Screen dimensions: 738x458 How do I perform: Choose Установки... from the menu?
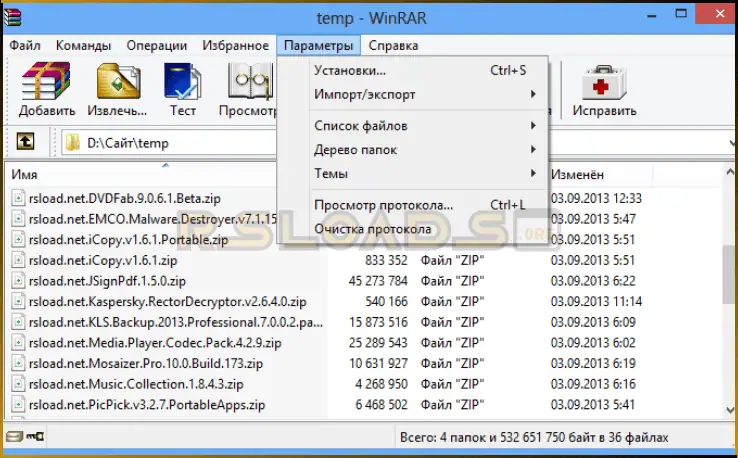[412, 70]
